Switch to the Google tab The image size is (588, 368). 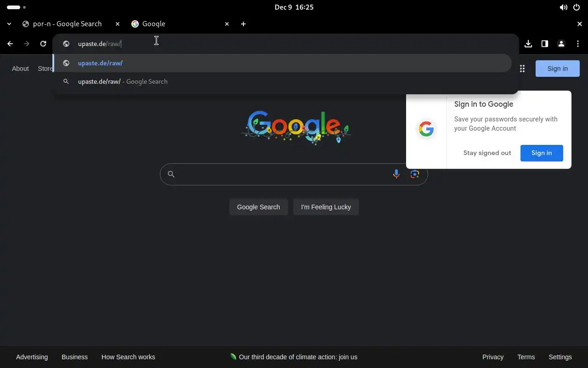coord(181,24)
